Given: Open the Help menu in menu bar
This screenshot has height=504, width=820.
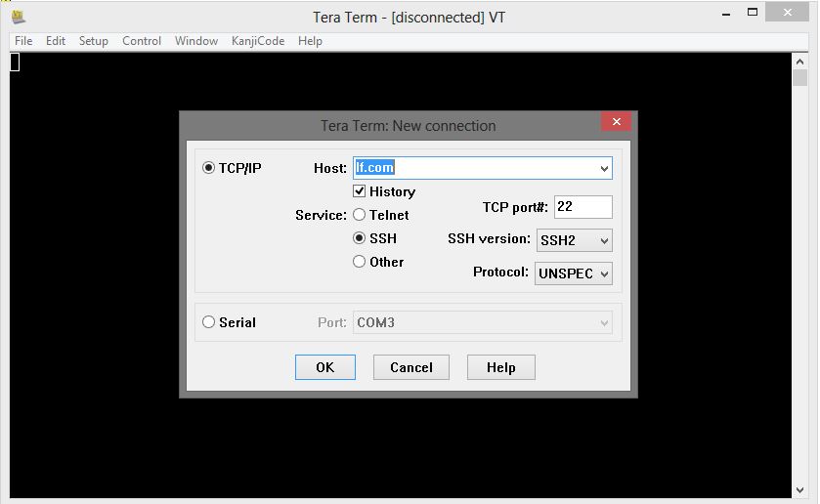Looking at the screenshot, I should click(x=310, y=41).
